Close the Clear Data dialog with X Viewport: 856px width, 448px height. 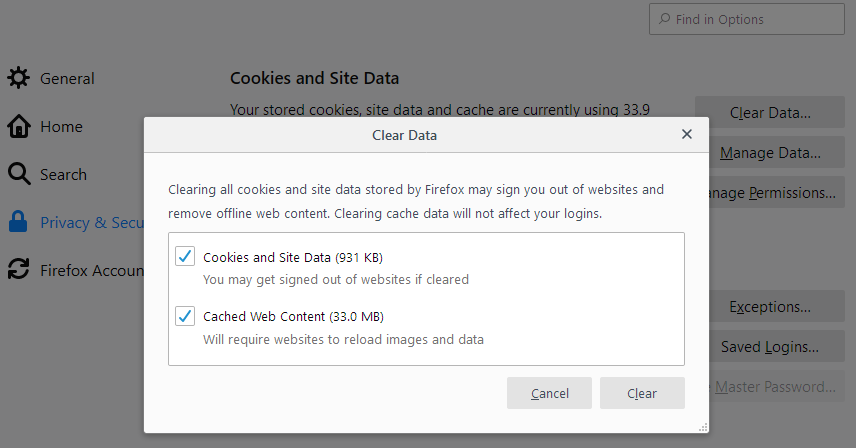687,134
